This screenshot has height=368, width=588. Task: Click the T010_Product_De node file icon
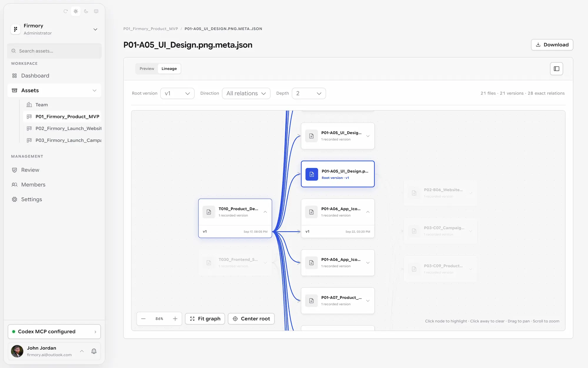tap(209, 212)
